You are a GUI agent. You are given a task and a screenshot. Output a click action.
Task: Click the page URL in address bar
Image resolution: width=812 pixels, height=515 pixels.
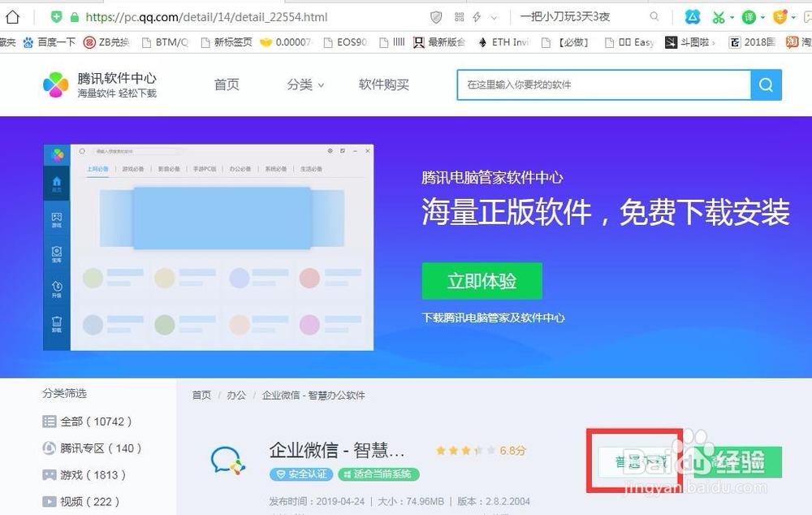tap(206, 17)
